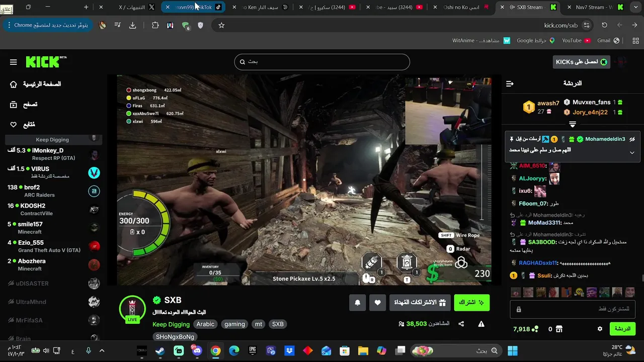Viewport: 644px width, 362px height.
Task: Click the green Chat send button
Action: click(x=622, y=329)
